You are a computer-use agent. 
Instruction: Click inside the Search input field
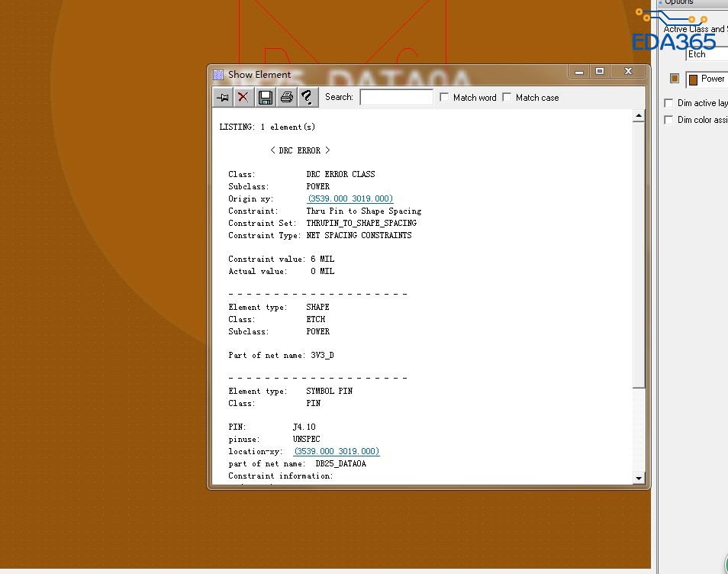tap(396, 98)
